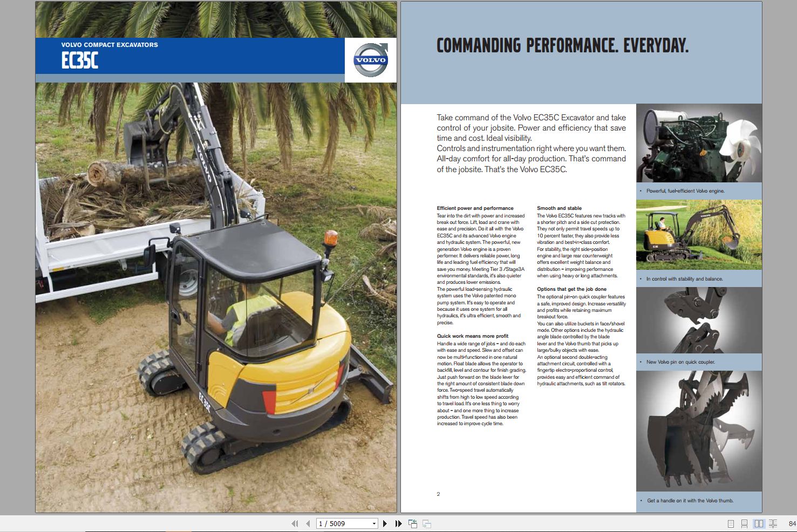Click the 'COMMANDING PERFORMANCE. EVERYDAY.' headline
797x532 pixels.
tap(562, 45)
